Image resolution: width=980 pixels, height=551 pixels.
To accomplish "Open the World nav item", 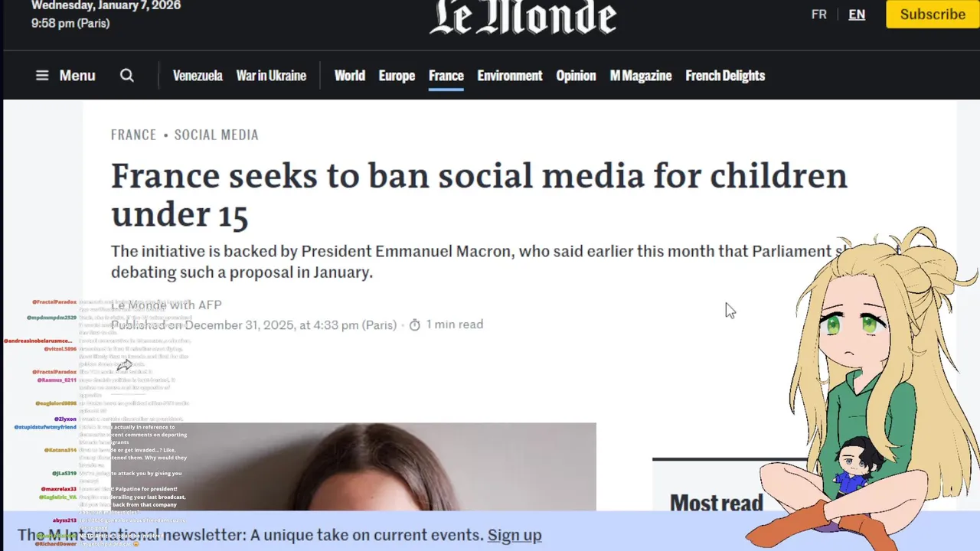I will [350, 76].
